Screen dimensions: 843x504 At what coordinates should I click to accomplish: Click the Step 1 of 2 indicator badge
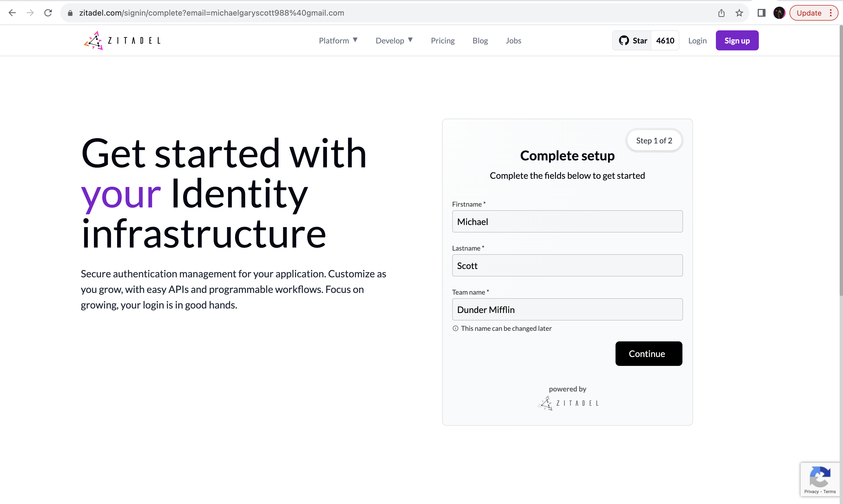click(654, 140)
